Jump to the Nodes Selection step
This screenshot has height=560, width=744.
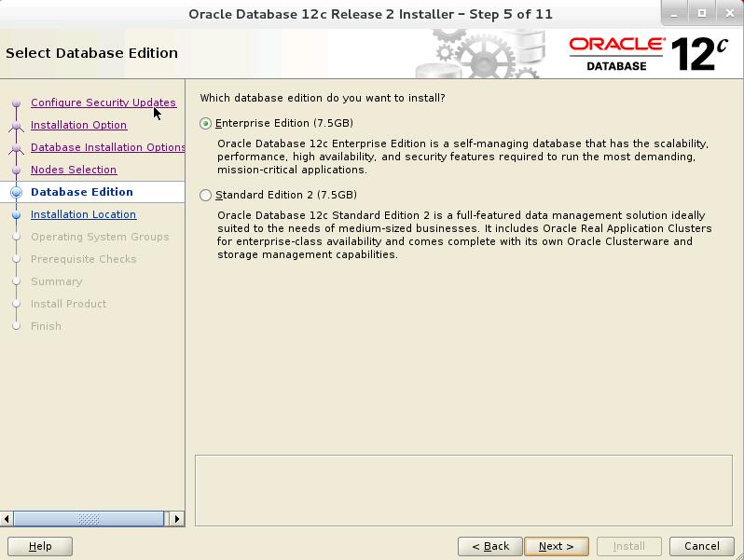coord(74,170)
